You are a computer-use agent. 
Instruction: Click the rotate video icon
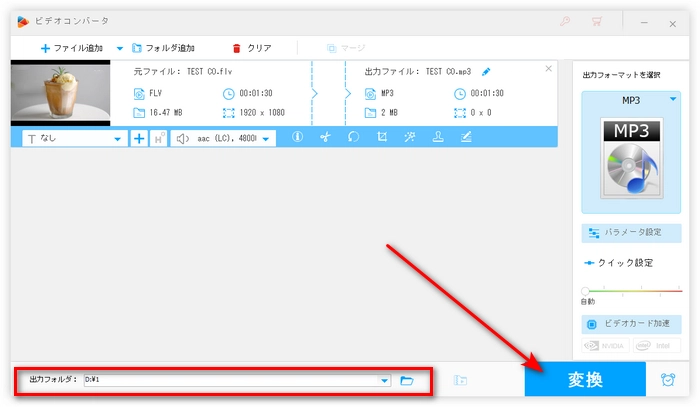[353, 138]
